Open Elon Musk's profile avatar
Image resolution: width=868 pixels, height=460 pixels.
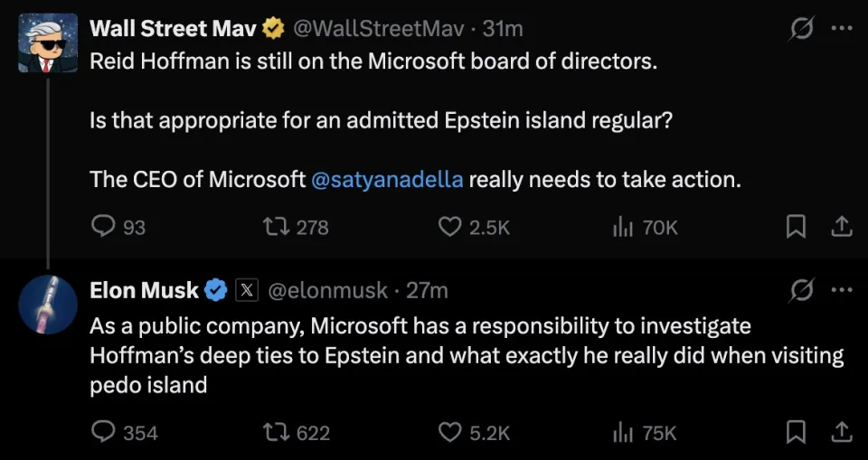[x=47, y=305]
